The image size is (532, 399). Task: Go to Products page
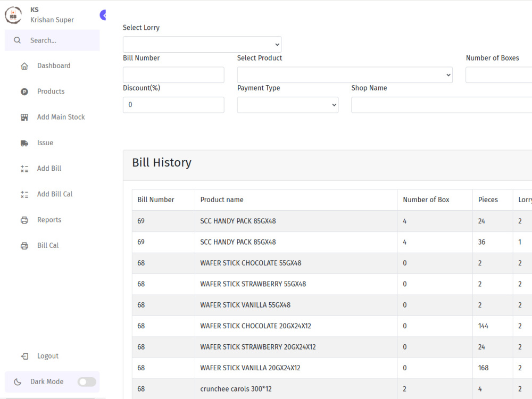click(x=52, y=92)
